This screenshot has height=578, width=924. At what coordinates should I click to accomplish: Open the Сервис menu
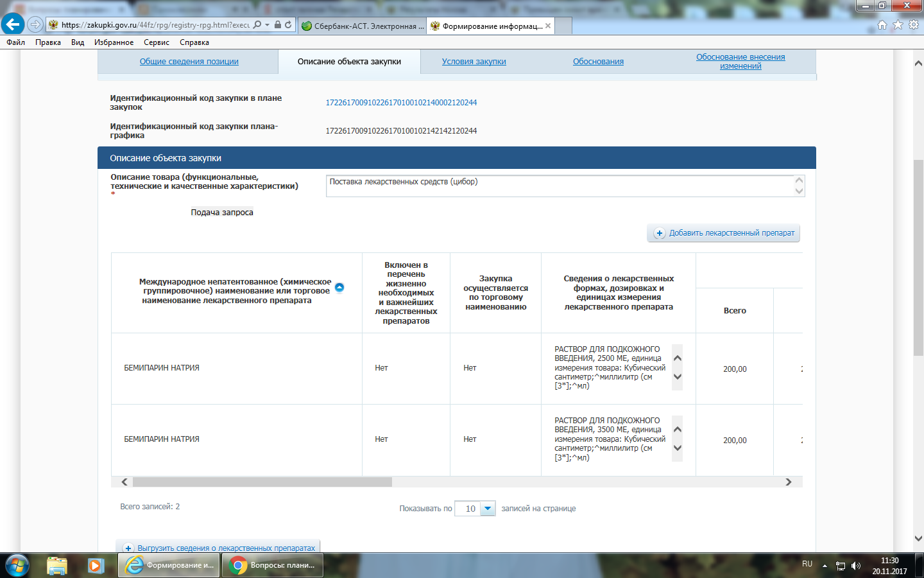point(156,42)
